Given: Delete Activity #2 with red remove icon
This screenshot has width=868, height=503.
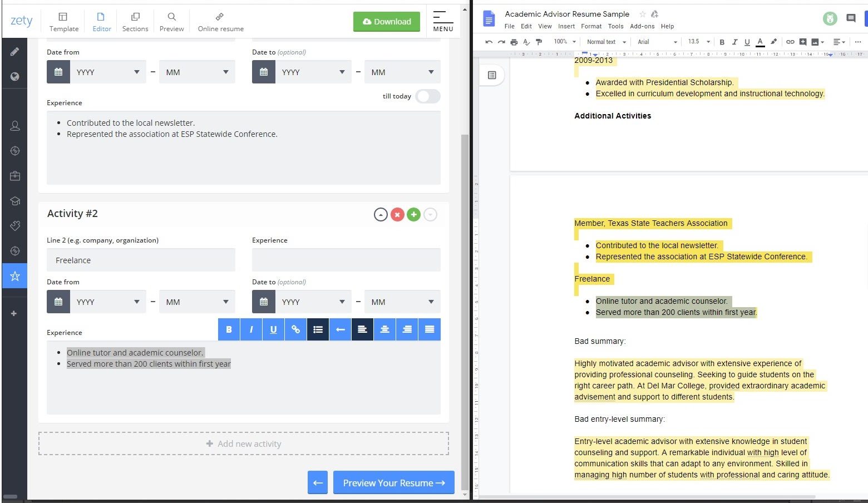Looking at the screenshot, I should 397,215.
